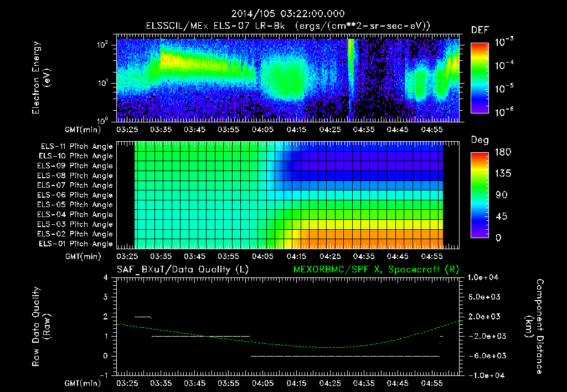Screen dimensions: 567x392
Task: Click the '10⁰' electron energy tick label
Action: [x=103, y=121]
